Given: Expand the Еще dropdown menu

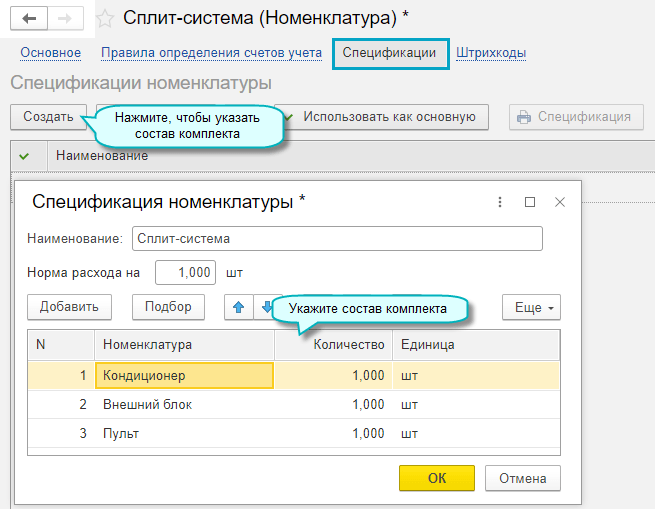Looking at the screenshot, I should tap(531, 307).
